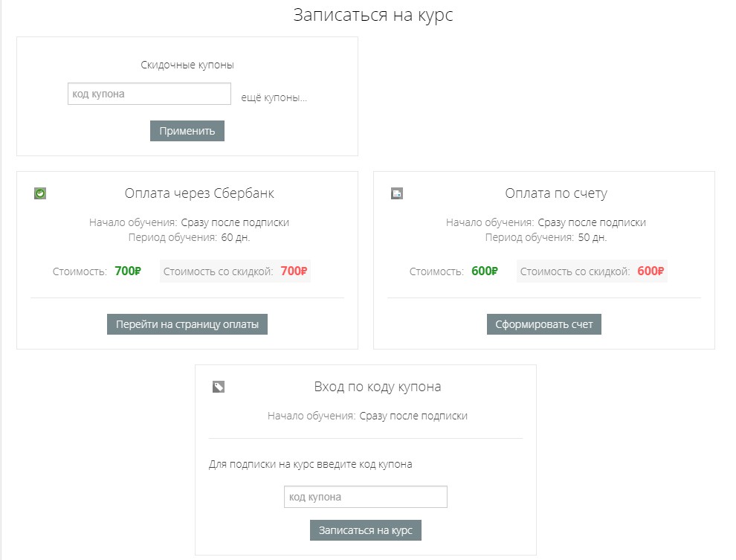Click Сформировать счет button

coord(544,324)
